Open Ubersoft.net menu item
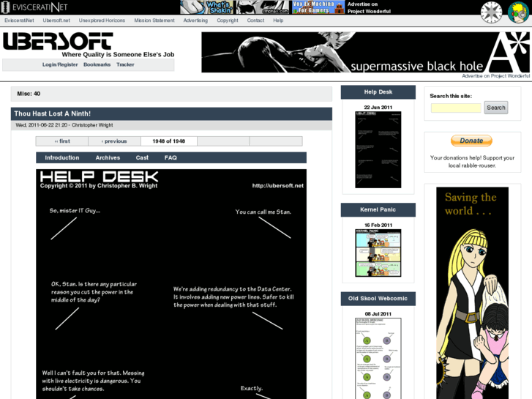The width and height of the screenshot is (532, 399). [x=56, y=20]
